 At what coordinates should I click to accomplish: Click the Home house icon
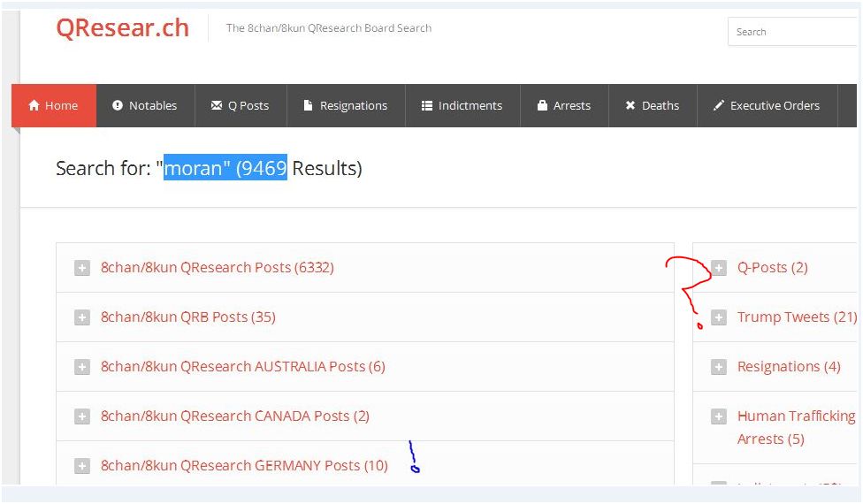(34, 105)
